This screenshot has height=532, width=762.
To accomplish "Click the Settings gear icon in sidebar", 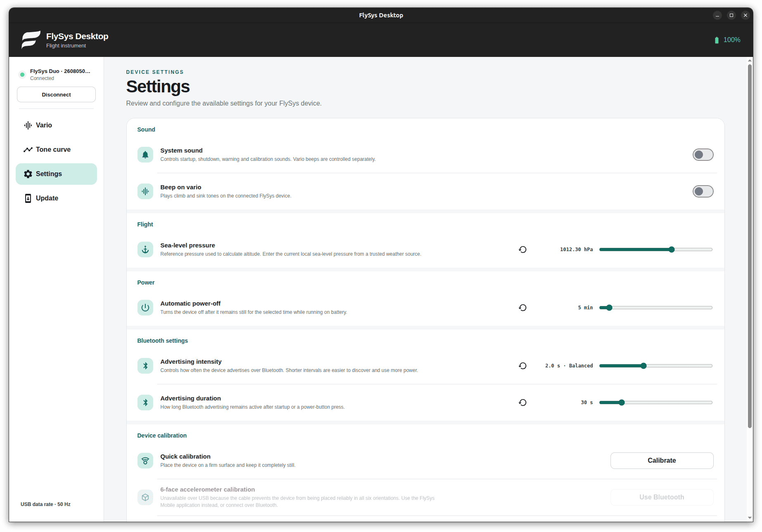I will (x=28, y=174).
